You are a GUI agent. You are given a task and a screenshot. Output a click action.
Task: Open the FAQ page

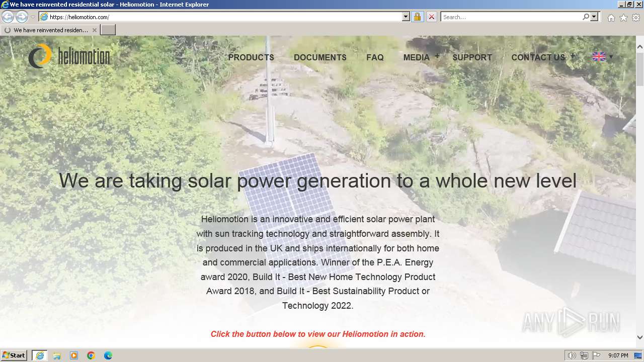(375, 57)
